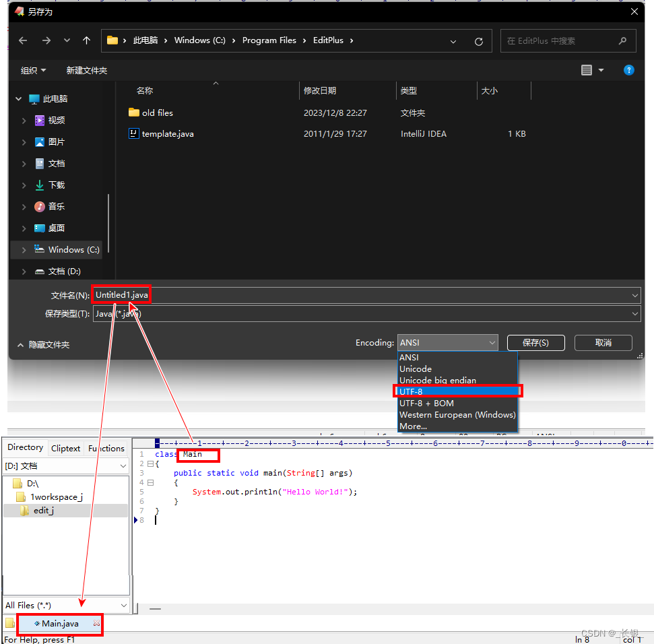
Task: Select the template.java IntelliJ IDEA file
Action: [167, 133]
